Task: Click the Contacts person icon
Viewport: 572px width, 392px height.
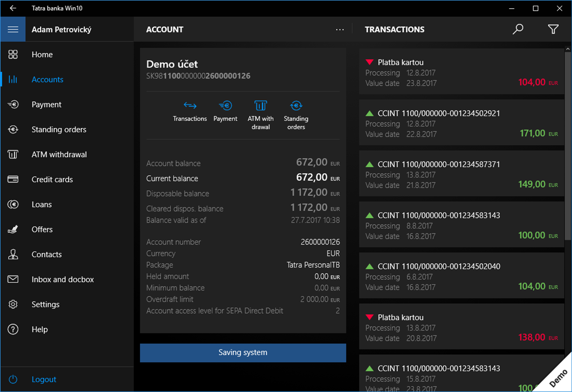Action: tap(13, 254)
